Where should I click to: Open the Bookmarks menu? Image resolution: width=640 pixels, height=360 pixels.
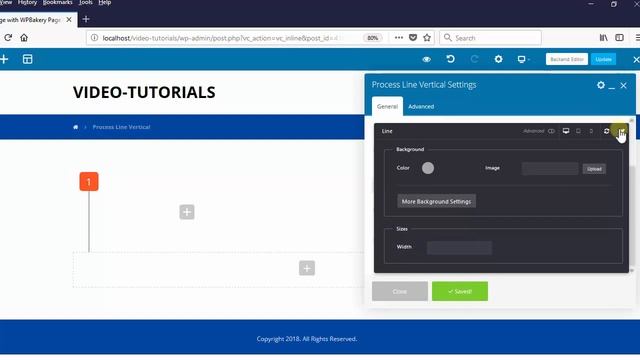[x=57, y=2]
